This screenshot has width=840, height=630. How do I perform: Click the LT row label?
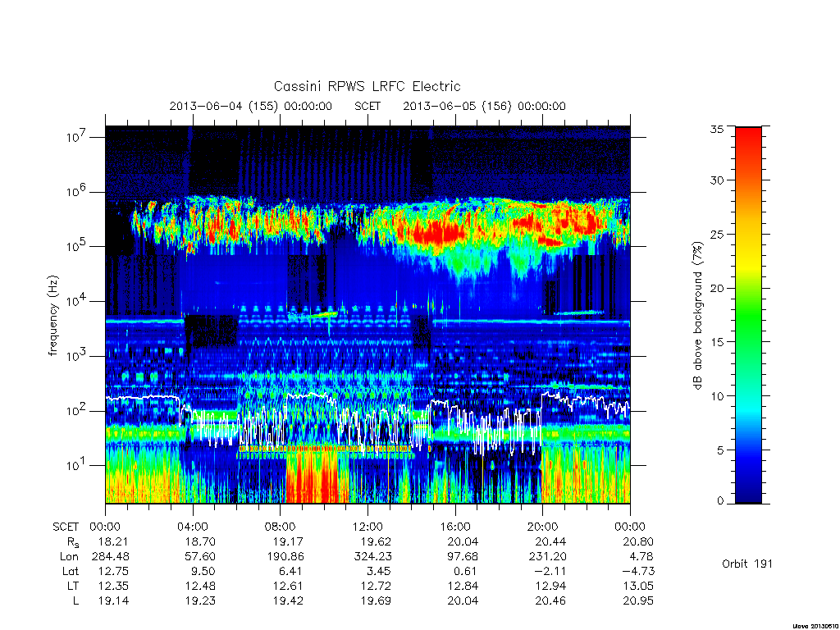(72, 586)
